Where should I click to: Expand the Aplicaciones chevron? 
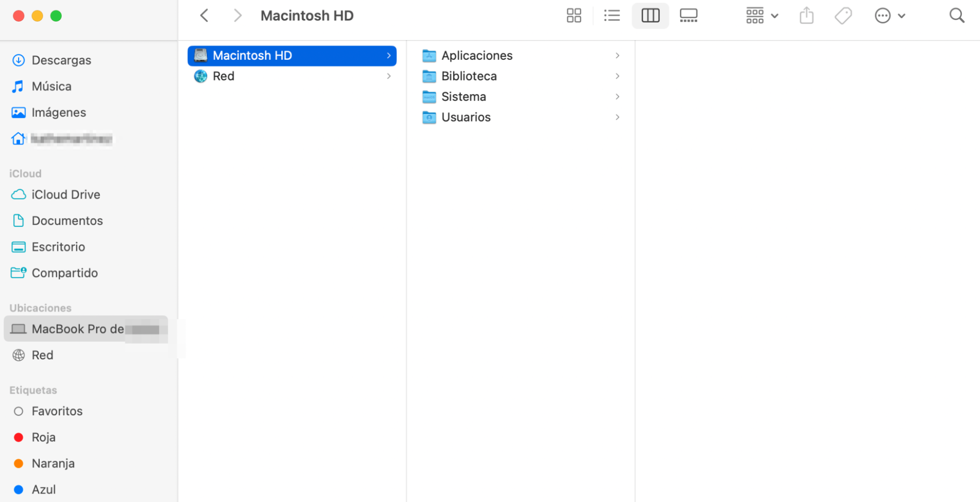(617, 55)
